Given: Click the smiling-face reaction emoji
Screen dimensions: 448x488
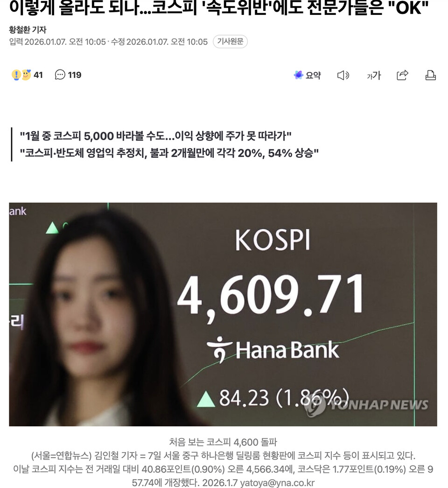Looking at the screenshot, I should point(27,75).
